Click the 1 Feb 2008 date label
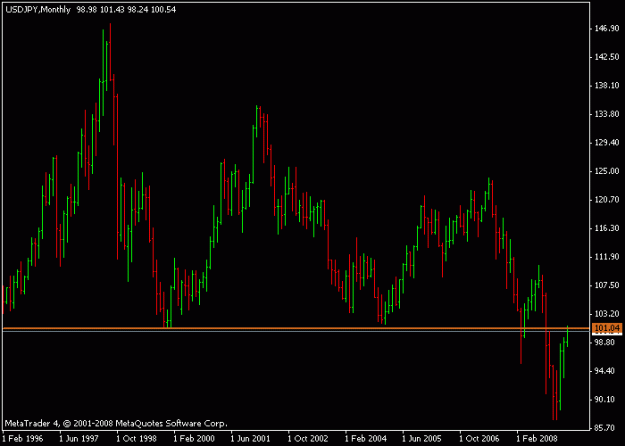This screenshot has width=625, height=446. tap(537, 438)
